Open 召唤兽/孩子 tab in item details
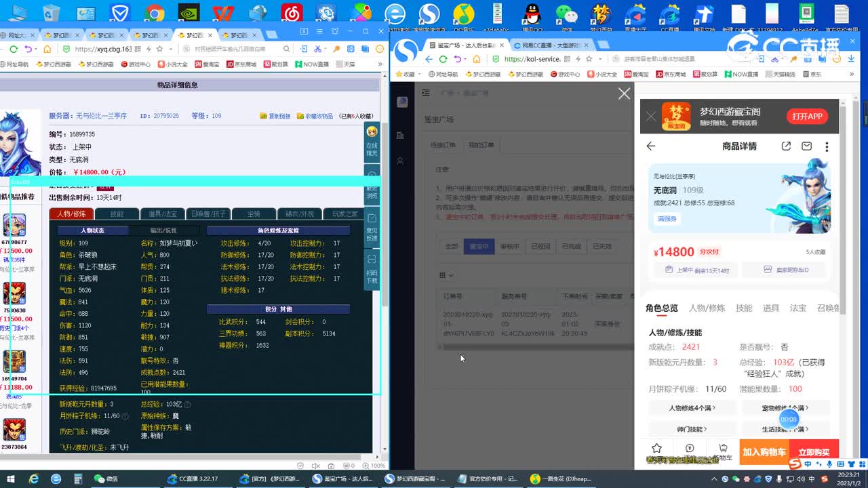 208,213
